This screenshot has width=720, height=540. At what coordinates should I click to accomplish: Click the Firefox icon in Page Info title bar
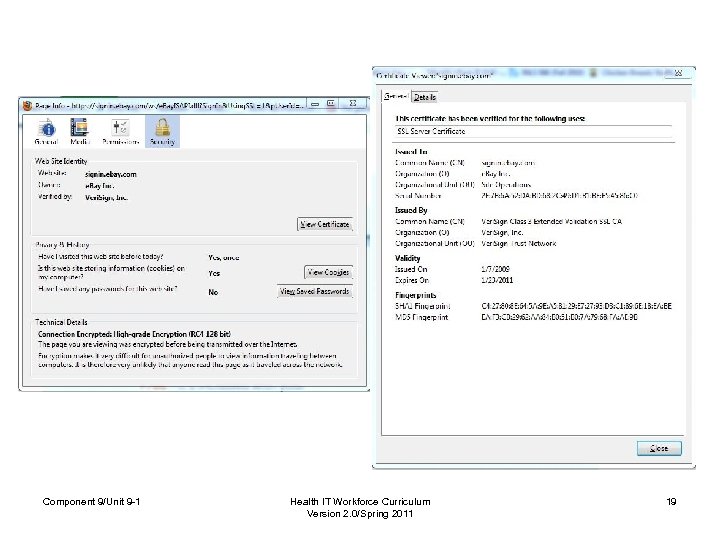point(27,106)
